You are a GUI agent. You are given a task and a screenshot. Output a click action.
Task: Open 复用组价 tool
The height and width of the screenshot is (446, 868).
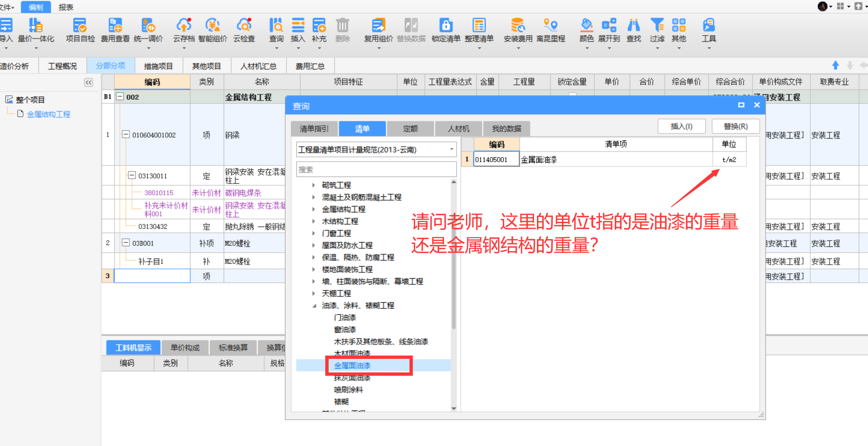click(x=379, y=30)
